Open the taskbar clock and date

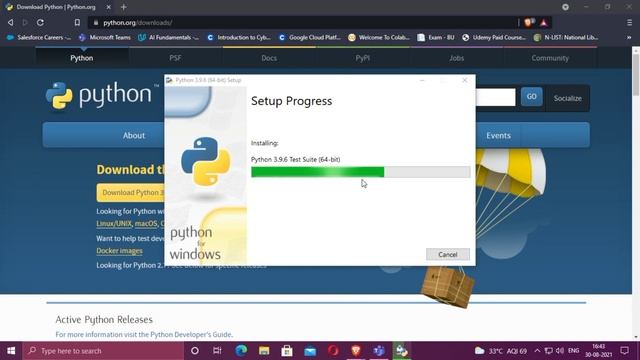click(598, 351)
